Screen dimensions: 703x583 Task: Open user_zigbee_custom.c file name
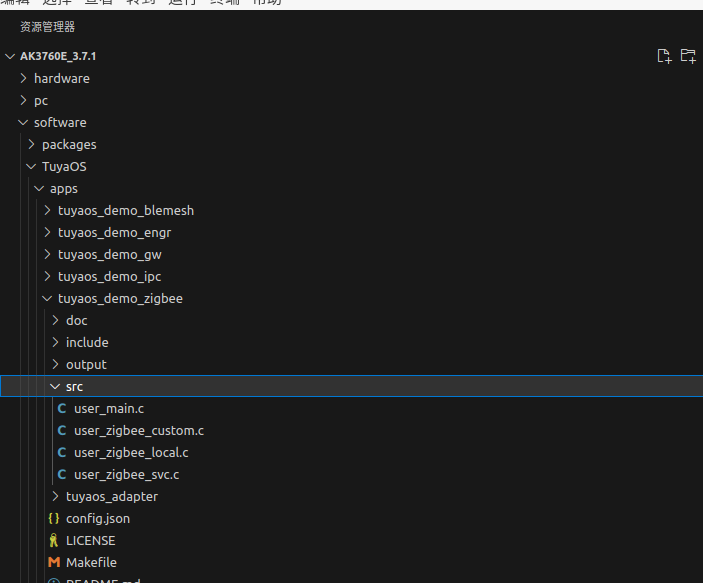pyautogui.click(x=139, y=431)
